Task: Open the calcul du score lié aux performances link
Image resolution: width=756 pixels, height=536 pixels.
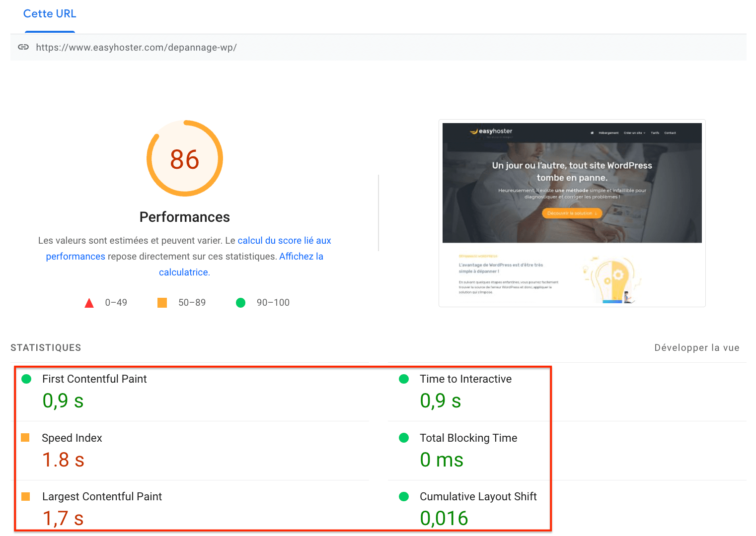Action: pos(284,240)
